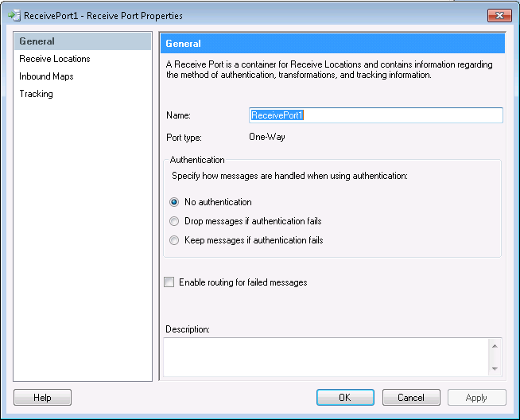Click inside the Description text box
The height and width of the screenshot is (420, 520).
pos(326,356)
